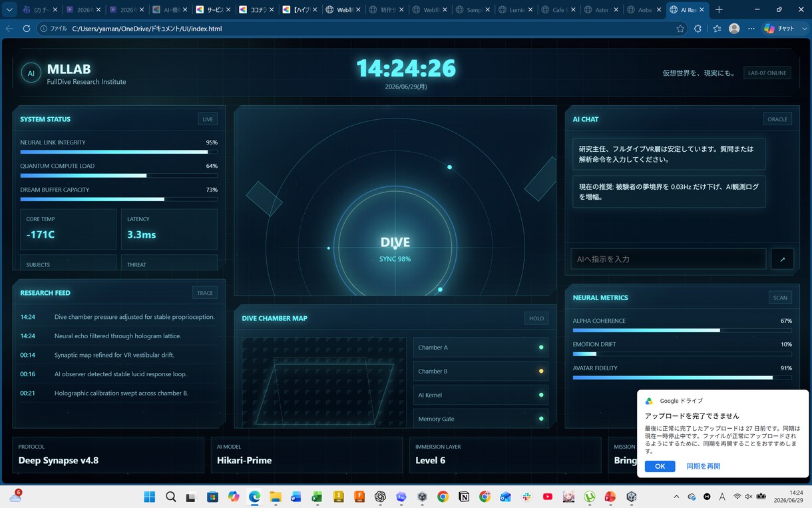Click the Alpha Coherence progress bar
The image size is (812, 508).
coord(682,330)
